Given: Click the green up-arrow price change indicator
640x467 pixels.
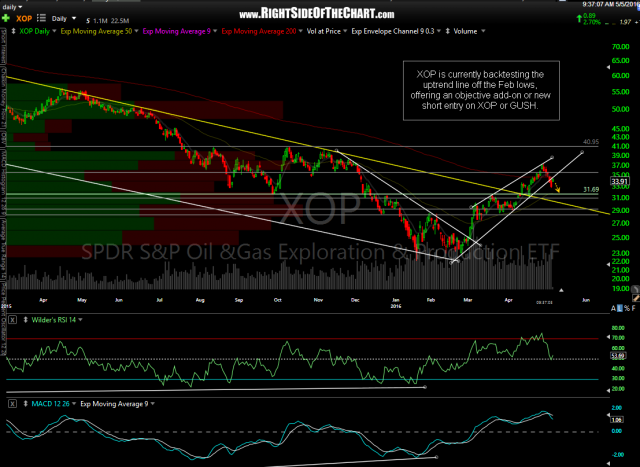Looking at the screenshot, I should [x=579, y=18].
